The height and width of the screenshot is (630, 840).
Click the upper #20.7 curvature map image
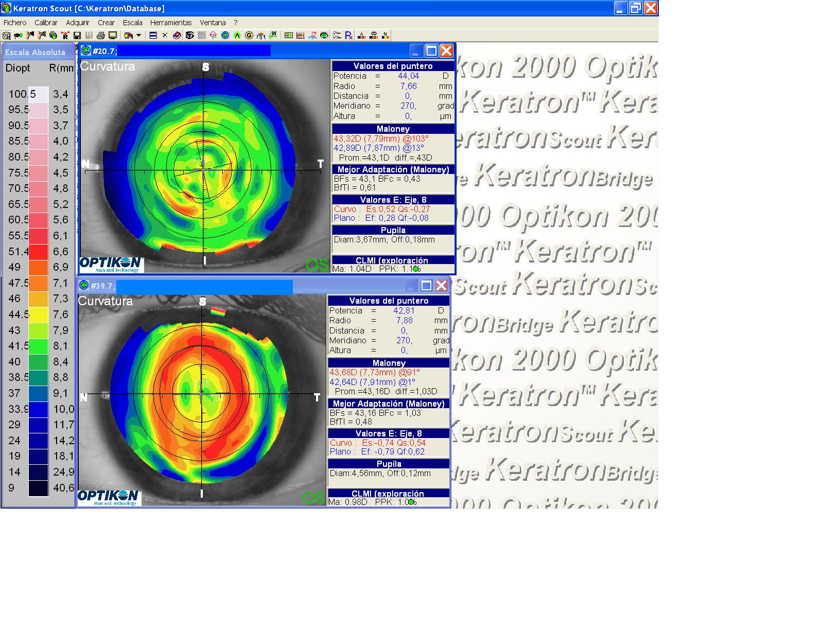pyautogui.click(x=205, y=166)
